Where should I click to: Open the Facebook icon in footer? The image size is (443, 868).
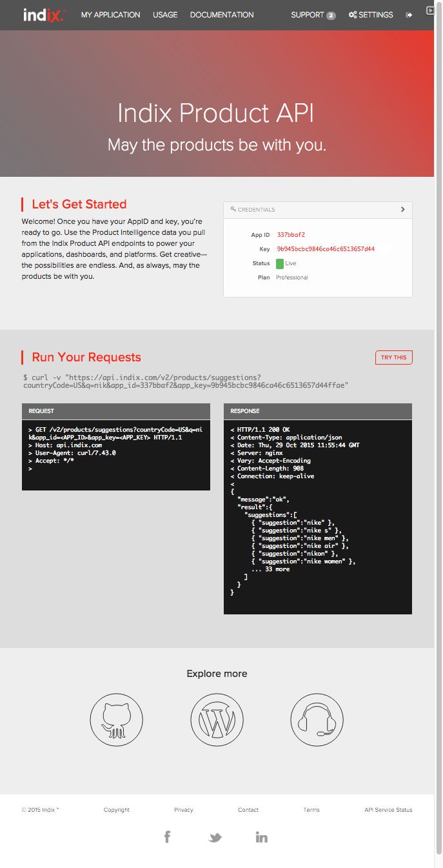(x=167, y=837)
